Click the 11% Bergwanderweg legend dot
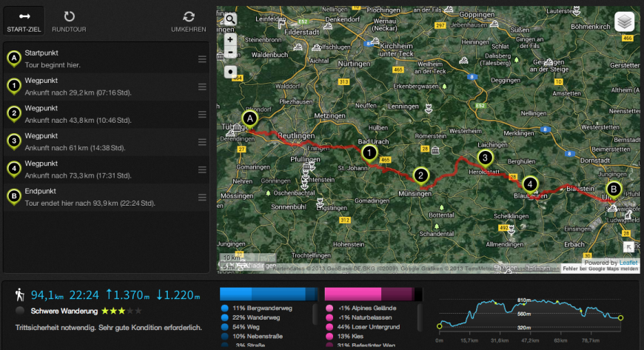The image size is (644, 350). coord(225,308)
